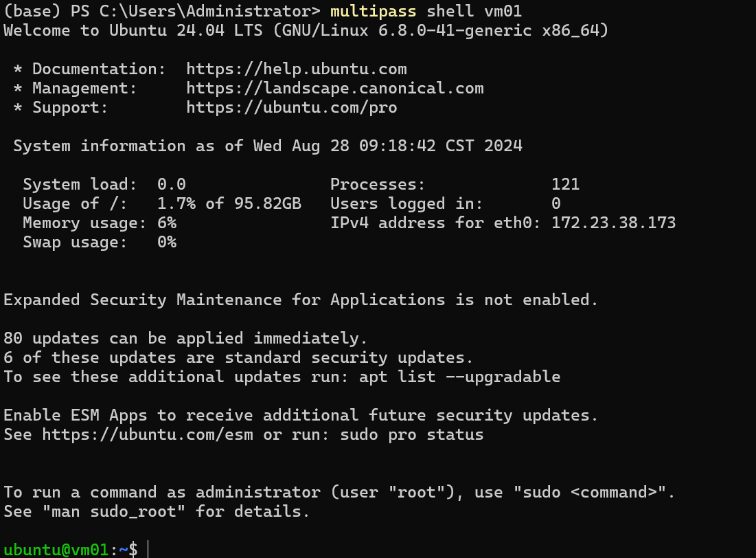Click the typed "multipass" command word

coord(373,12)
